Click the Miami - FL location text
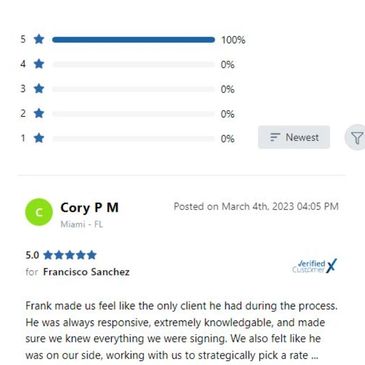Viewport: 365px width, 365px height. point(81,224)
